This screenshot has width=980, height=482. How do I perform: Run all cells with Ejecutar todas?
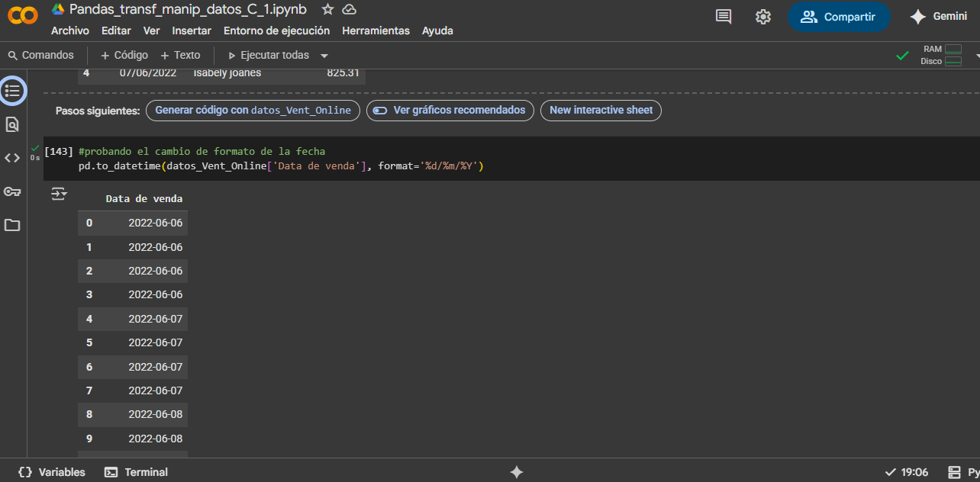point(269,55)
